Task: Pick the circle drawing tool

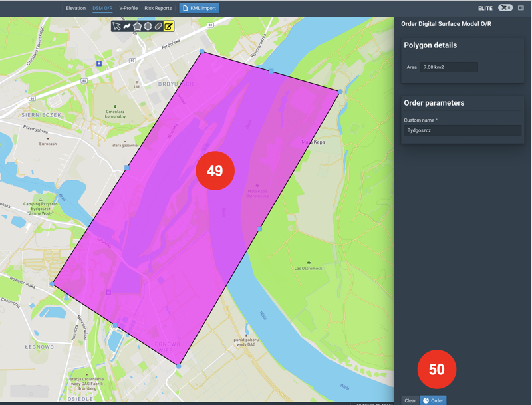Action: pyautogui.click(x=148, y=27)
